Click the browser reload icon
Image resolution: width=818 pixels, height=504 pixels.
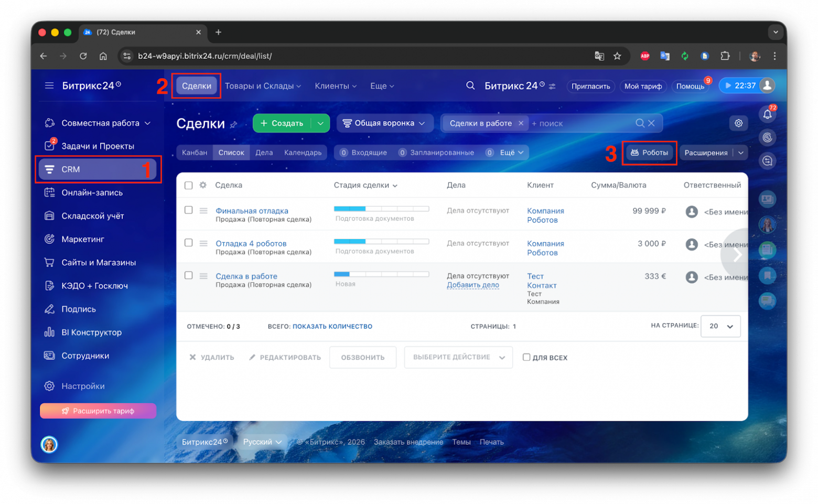click(83, 56)
